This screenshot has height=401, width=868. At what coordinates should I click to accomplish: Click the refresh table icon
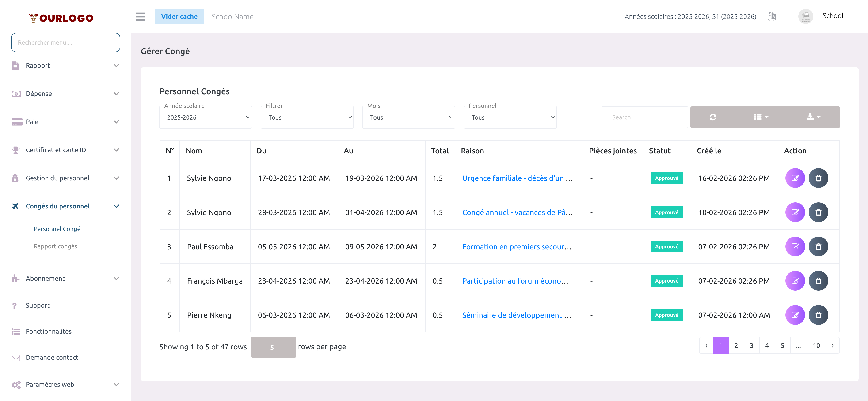coord(713,117)
